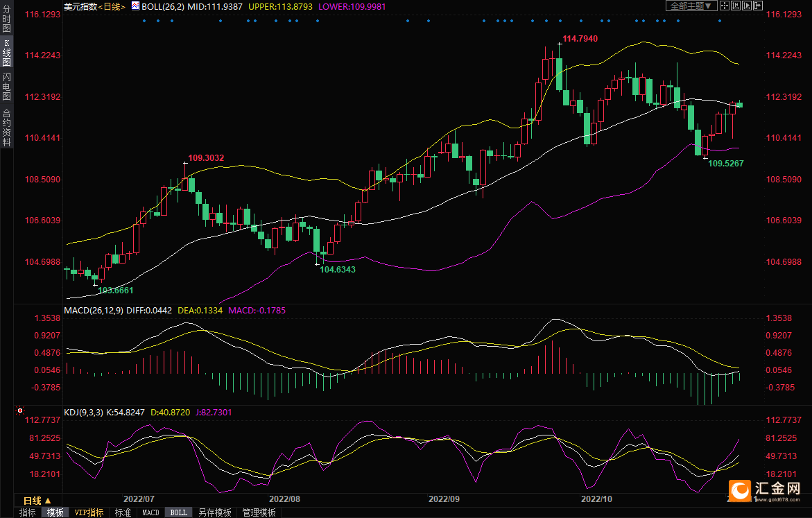
Task: Click the 109.5267 low price label
Action: [725, 163]
